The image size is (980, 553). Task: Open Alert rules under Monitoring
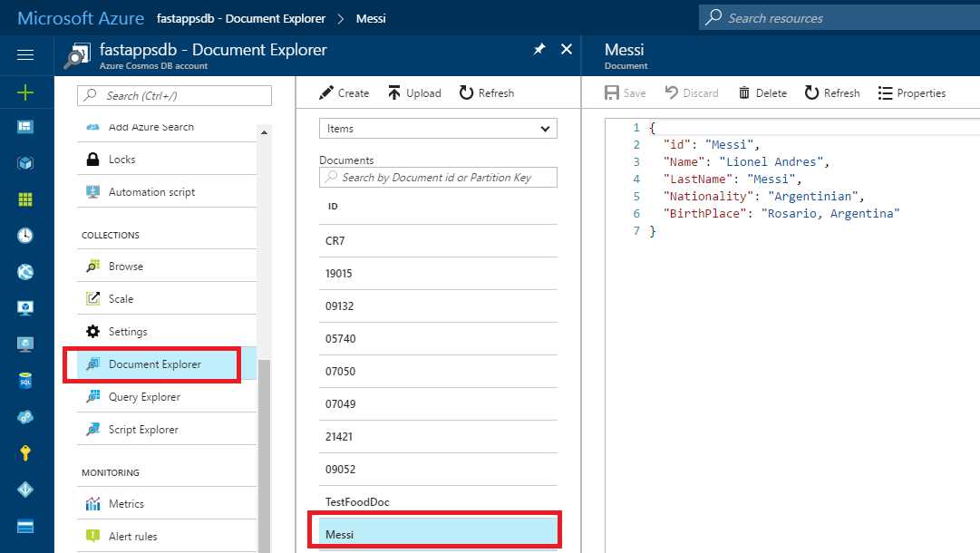coord(167,536)
